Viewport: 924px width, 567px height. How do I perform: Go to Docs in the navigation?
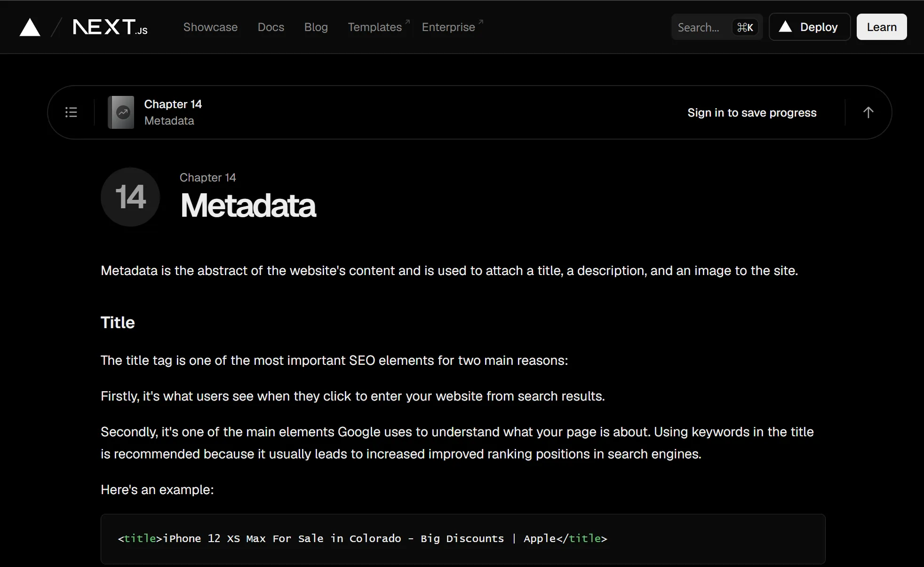tap(271, 27)
